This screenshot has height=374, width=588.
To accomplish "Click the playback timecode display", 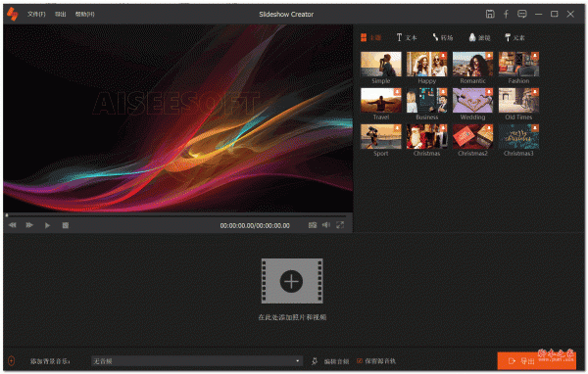I will (255, 225).
